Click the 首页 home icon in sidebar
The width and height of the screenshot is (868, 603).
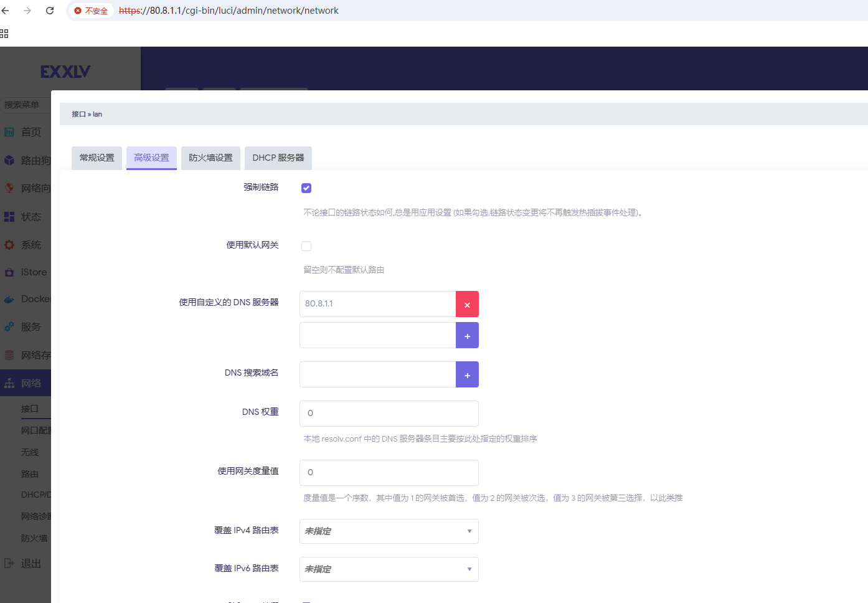(x=9, y=132)
